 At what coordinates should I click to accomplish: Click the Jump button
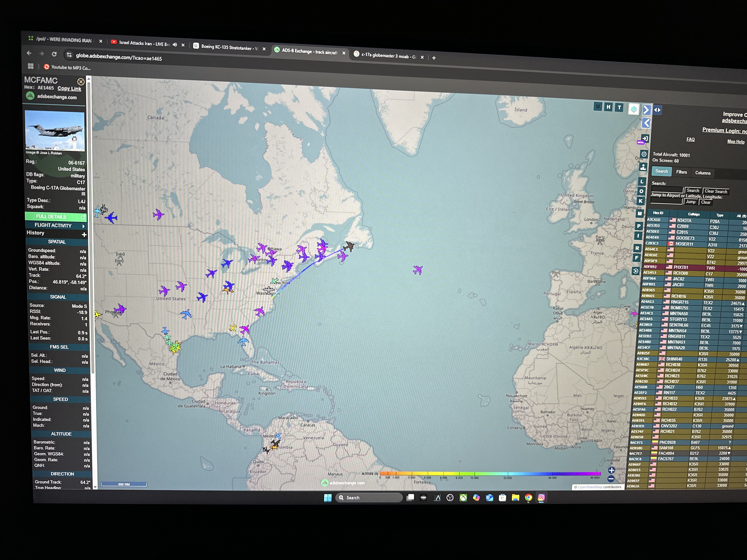coord(691,202)
